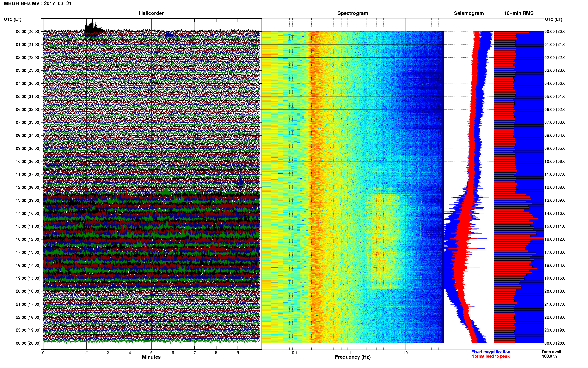Click the left time label '10:00 (06:00)'
The width and height of the screenshot is (588, 368).
[x=28, y=161]
